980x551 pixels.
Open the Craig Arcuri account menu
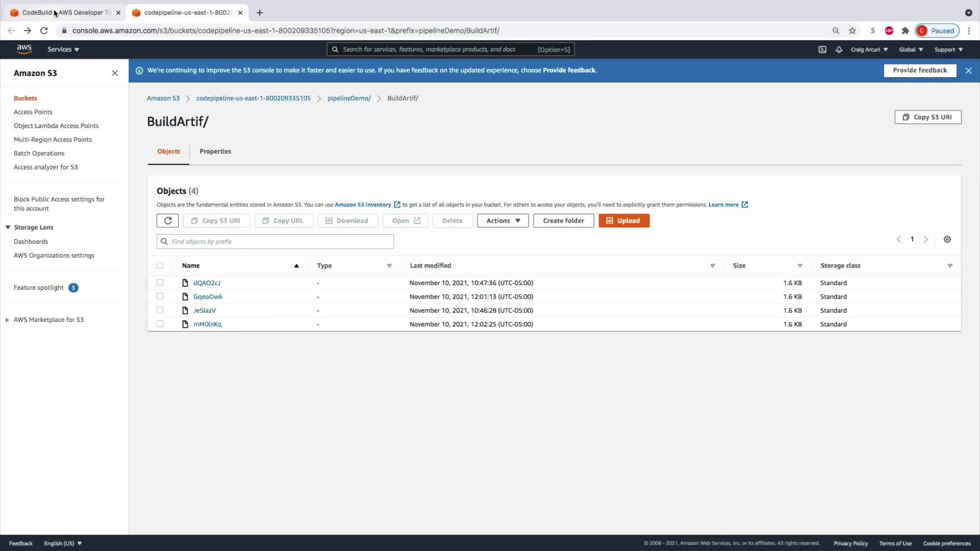click(x=869, y=49)
